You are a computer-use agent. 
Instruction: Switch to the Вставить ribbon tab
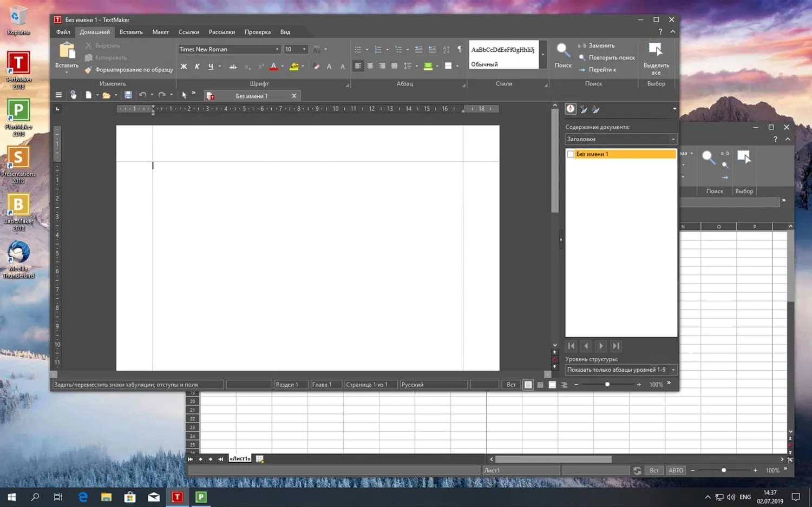coord(130,32)
